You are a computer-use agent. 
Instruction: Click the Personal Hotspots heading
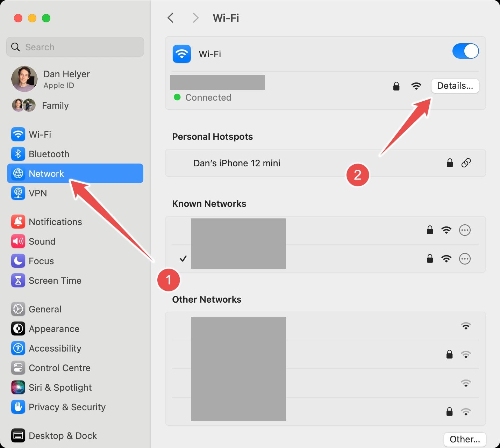pos(212,137)
